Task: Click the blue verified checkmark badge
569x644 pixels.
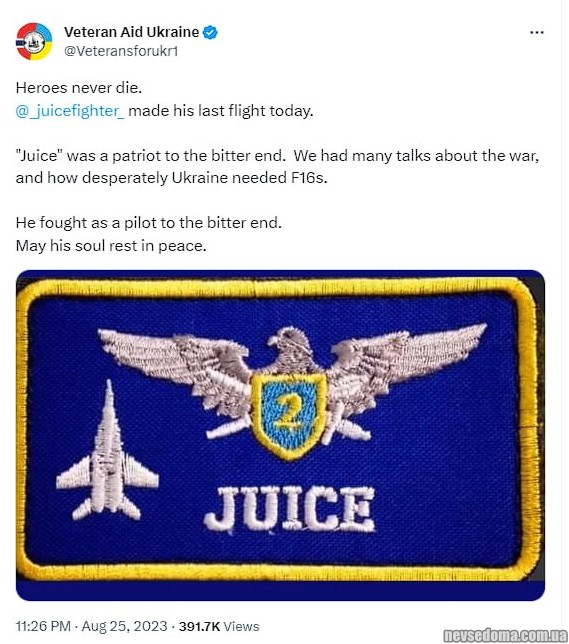Action: (210, 32)
